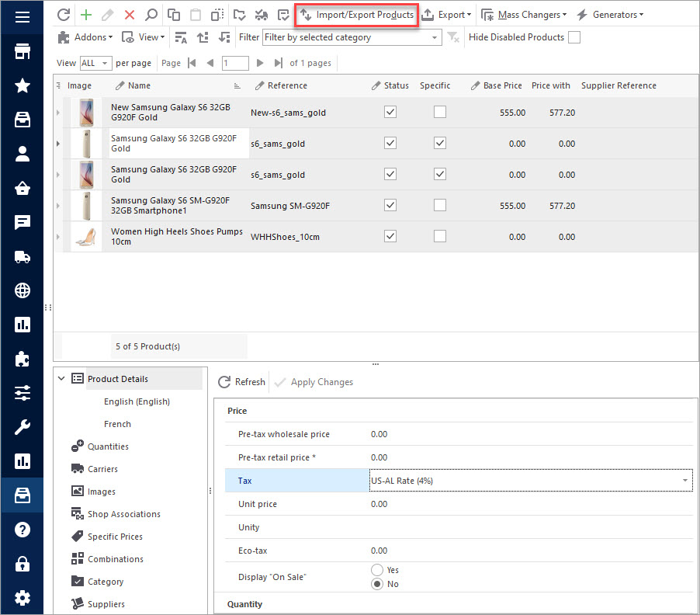
Task: Open the Generators dropdown
Action: [x=610, y=15]
